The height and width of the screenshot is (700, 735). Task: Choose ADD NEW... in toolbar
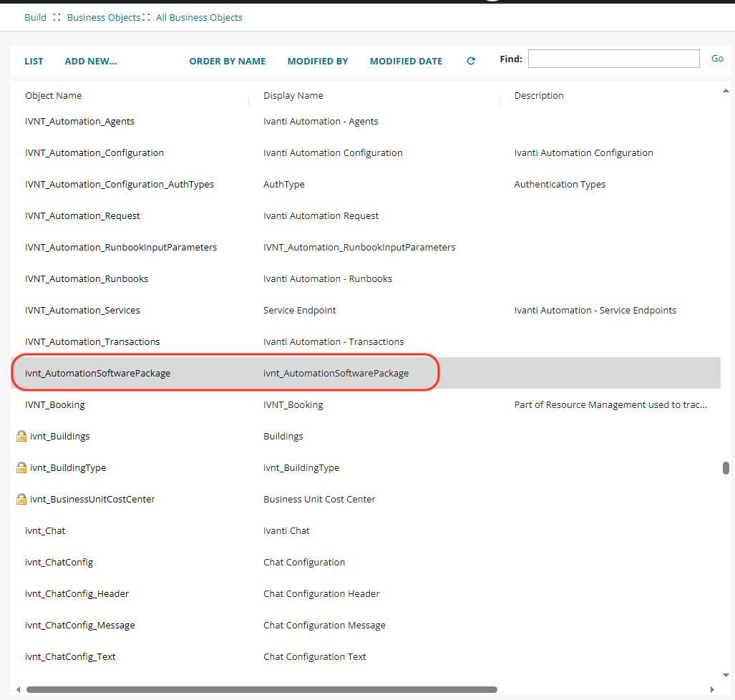(91, 61)
